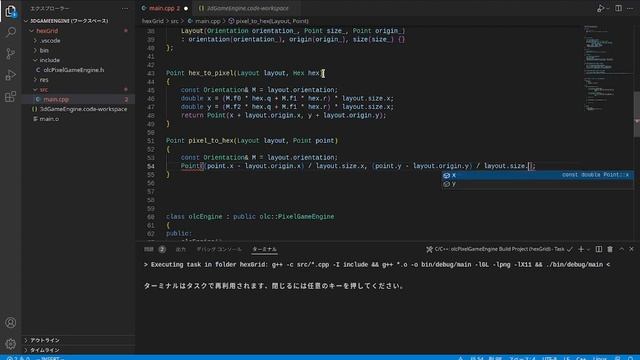The height and width of the screenshot is (360, 640).
Task: Open the デバッグ コンソール panel tab
Action: coord(219,249)
